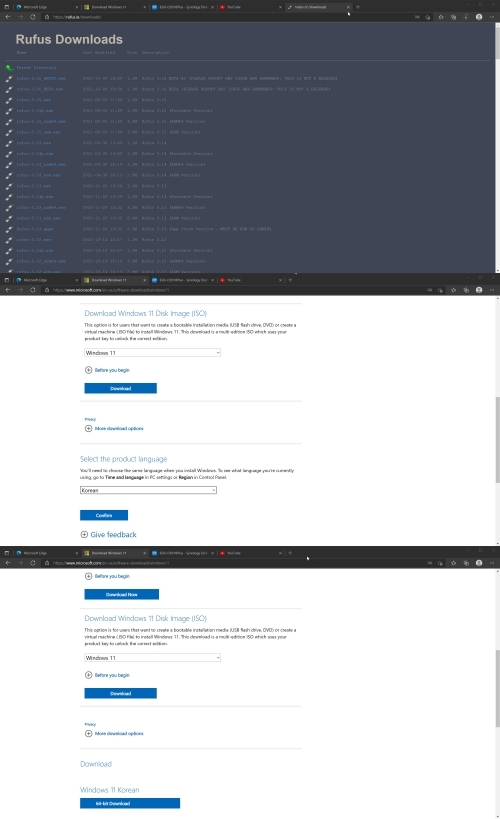Expand Before you begin below bottom window's Windows 11 dropdown

[107, 675]
